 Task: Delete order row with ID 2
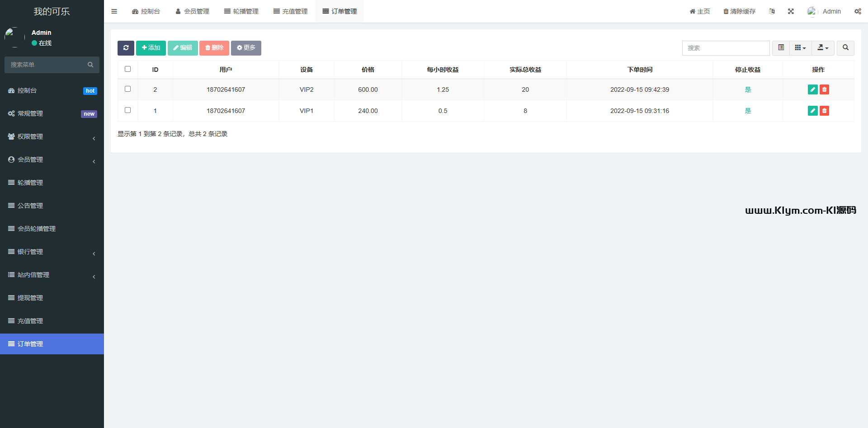coord(824,89)
